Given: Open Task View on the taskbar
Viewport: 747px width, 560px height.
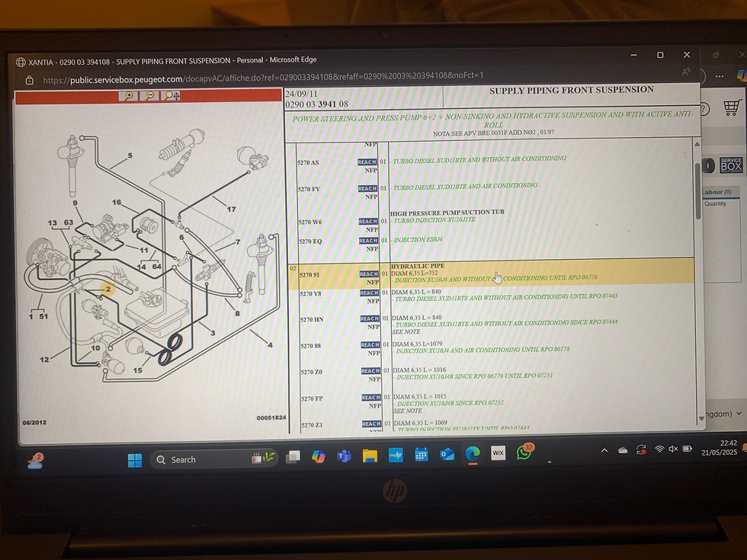Looking at the screenshot, I should tap(293, 457).
